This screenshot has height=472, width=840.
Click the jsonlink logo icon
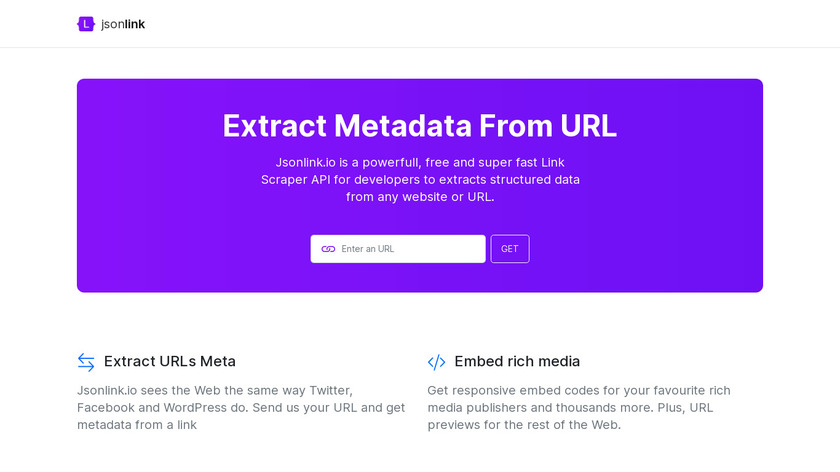click(x=86, y=24)
